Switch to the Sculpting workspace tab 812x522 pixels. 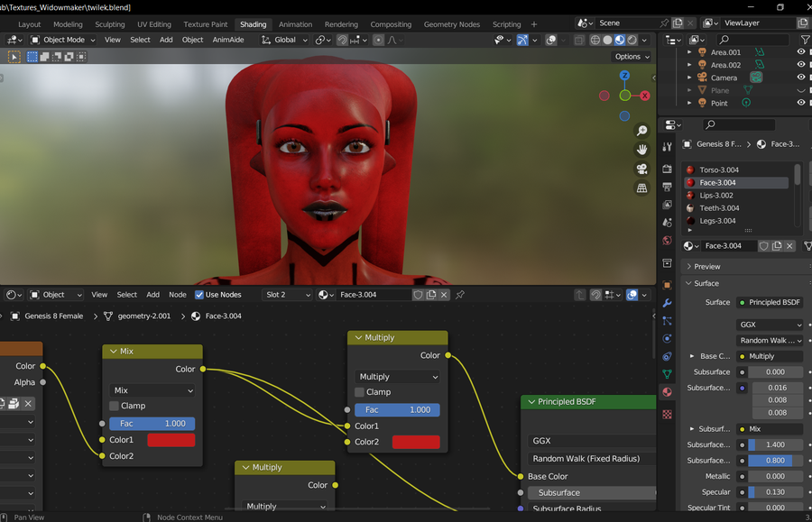(x=110, y=24)
